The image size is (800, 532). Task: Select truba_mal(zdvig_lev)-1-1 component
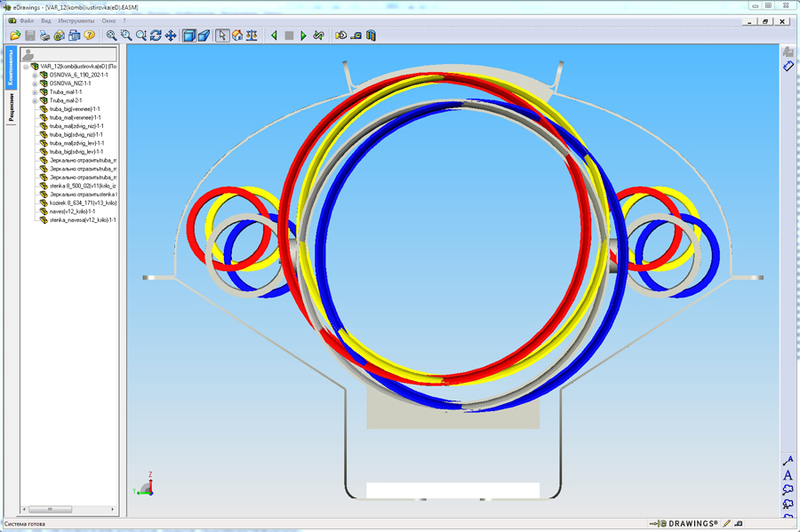point(76,143)
